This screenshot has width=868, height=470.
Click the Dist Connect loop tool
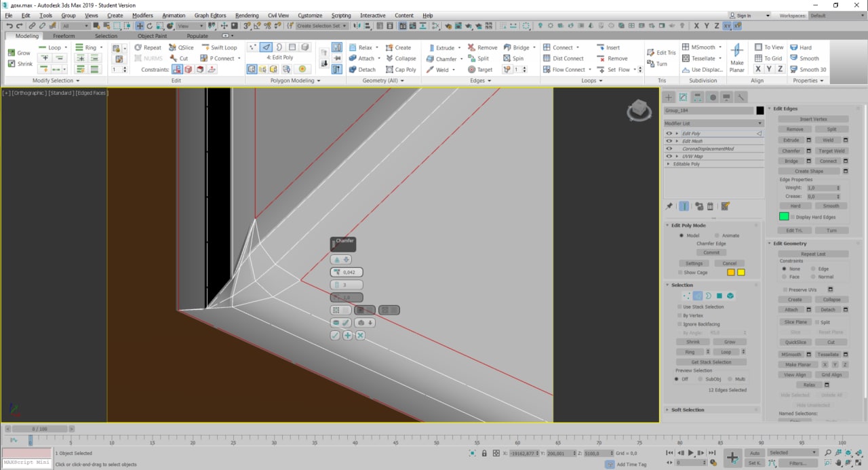[x=563, y=58]
